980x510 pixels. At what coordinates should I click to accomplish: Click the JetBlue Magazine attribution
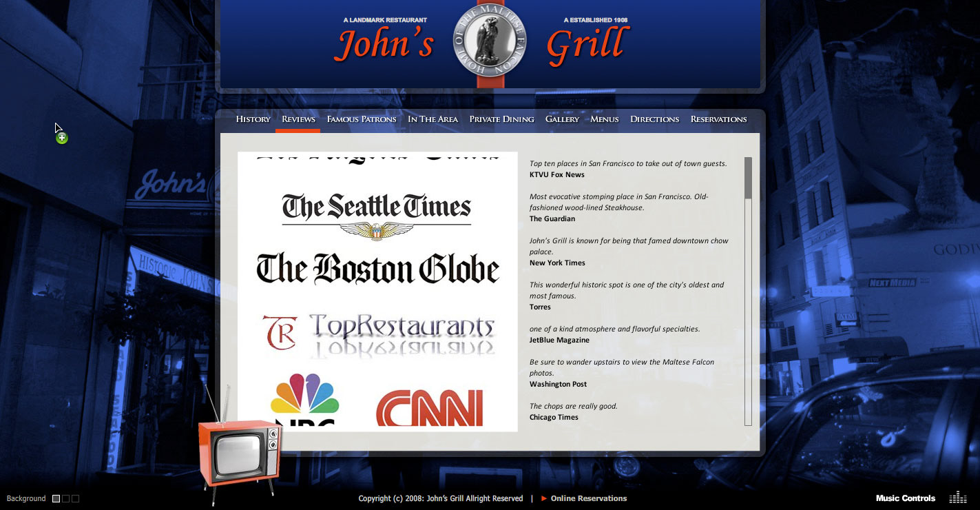pos(559,340)
